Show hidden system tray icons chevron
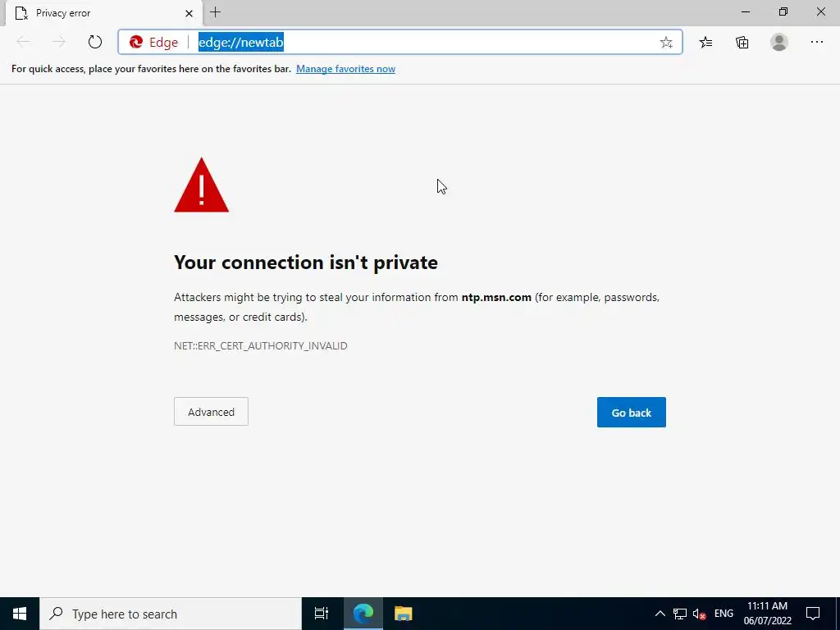The image size is (840, 630). (660, 614)
